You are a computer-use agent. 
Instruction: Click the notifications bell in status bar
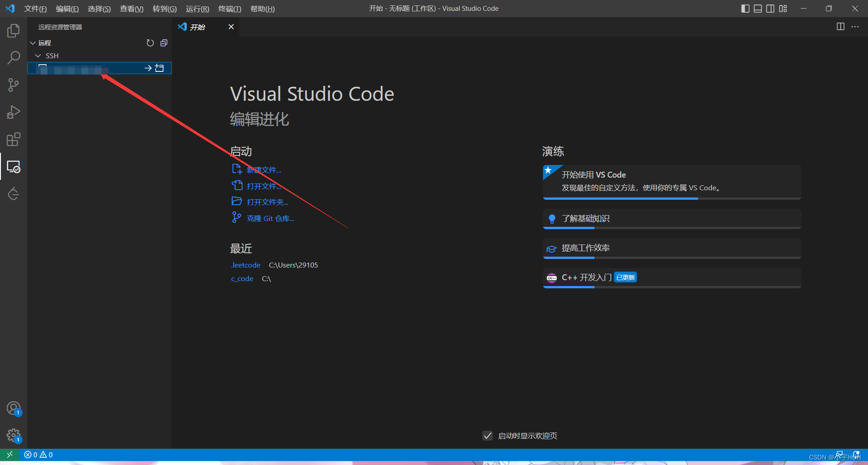click(856, 455)
